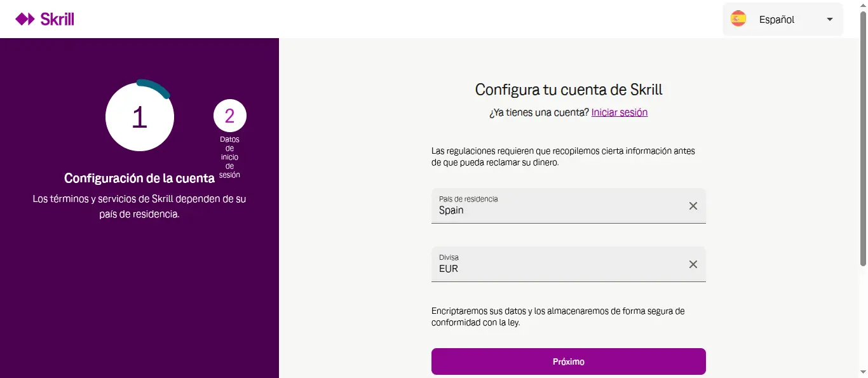The width and height of the screenshot is (868, 378).
Task: Click the regulations notice paragraph
Action: tap(563, 156)
